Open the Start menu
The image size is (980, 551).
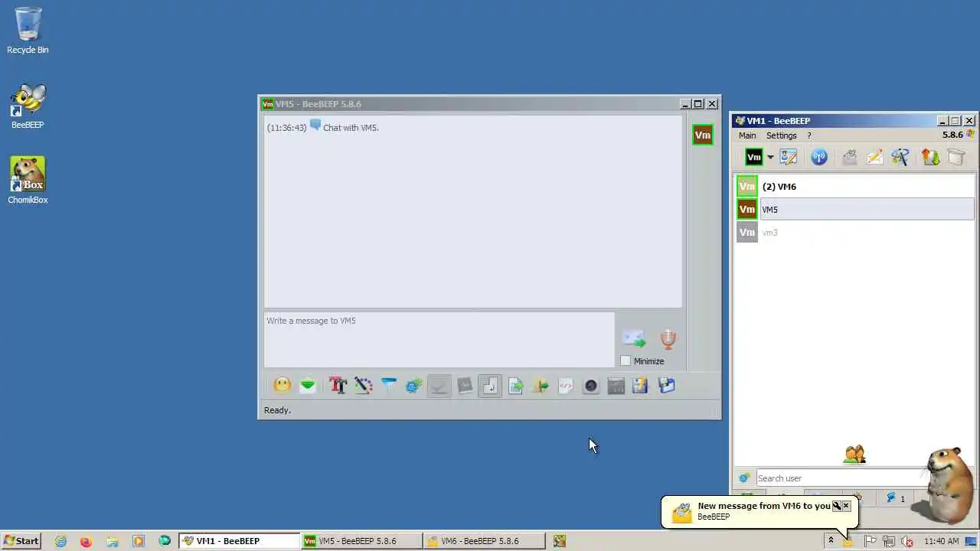coord(21,541)
